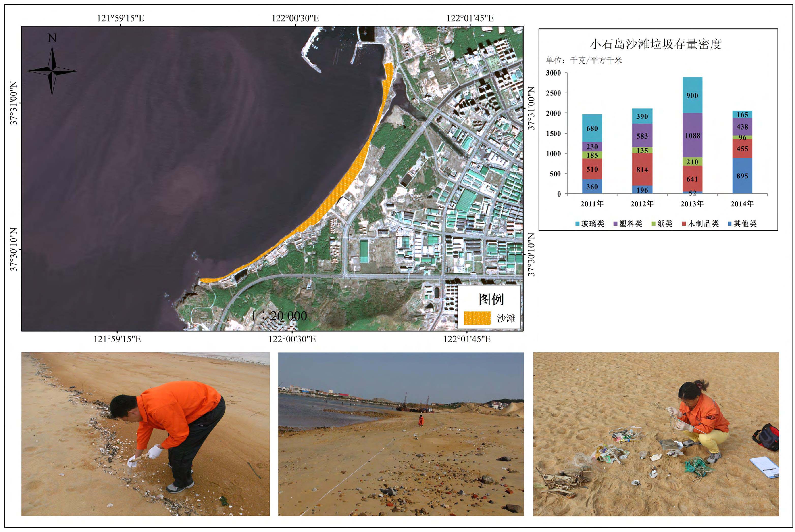This screenshot has height=532, width=795.
Task: Click the 纸类 green legend square
Action: point(653,224)
